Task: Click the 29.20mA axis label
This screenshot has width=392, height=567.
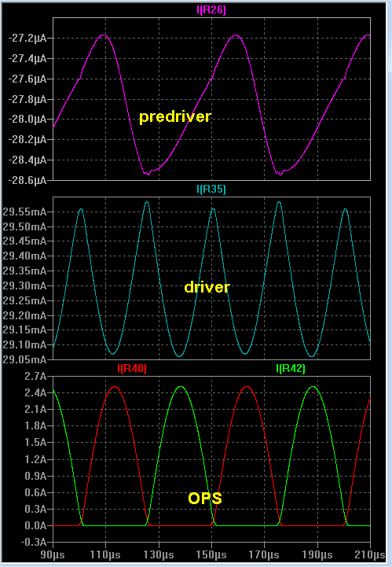Action: click(25, 315)
